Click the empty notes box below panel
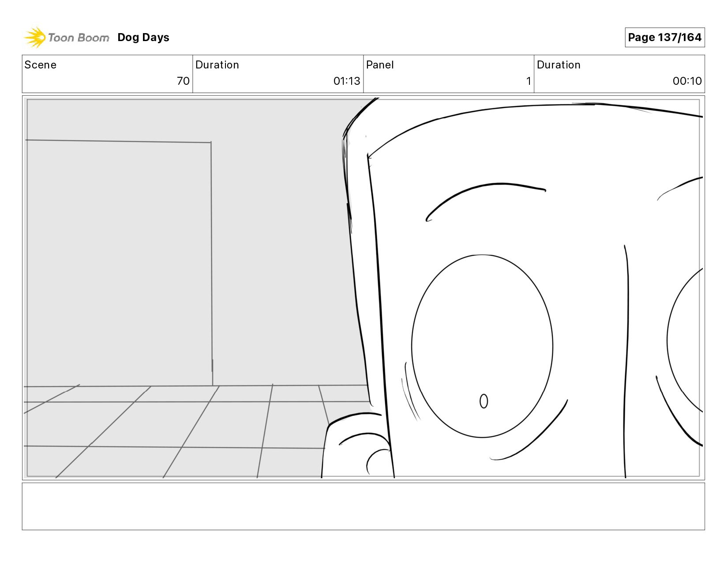The height and width of the screenshot is (563, 728). [x=364, y=506]
